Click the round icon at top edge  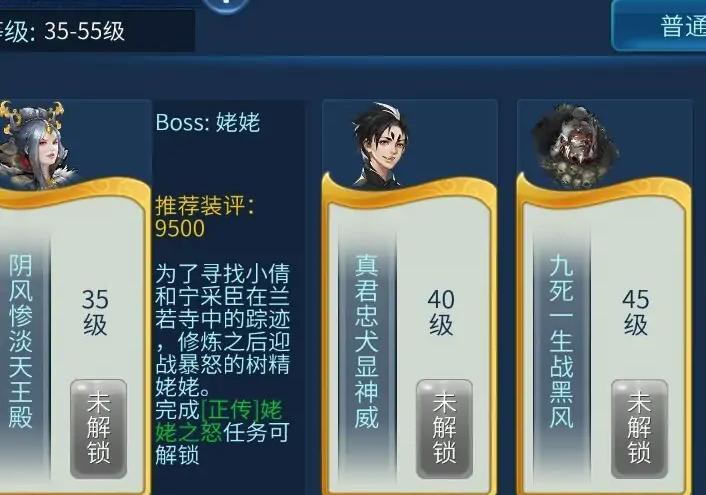pyautogui.click(x=226, y=5)
